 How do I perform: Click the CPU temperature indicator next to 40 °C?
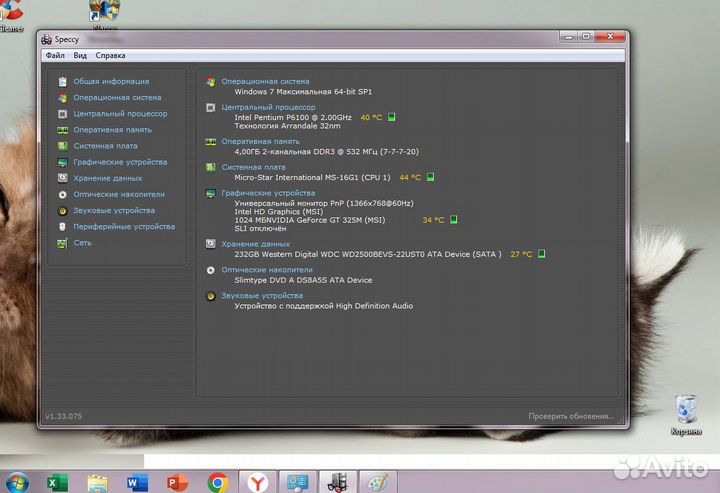pyautogui.click(x=392, y=117)
